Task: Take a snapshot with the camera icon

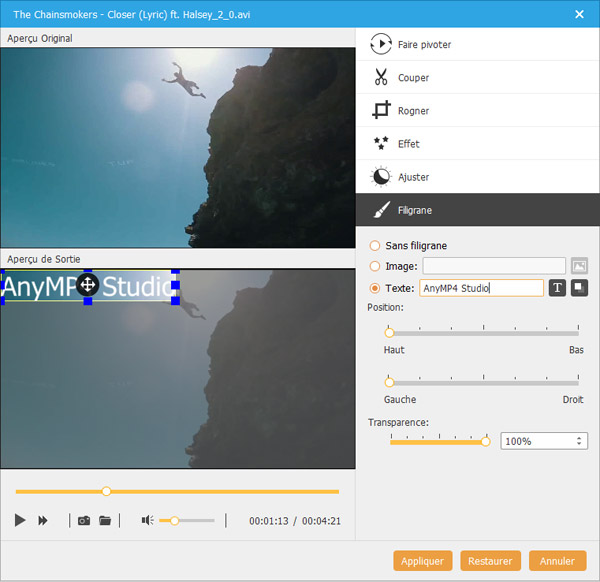Action: [84, 520]
